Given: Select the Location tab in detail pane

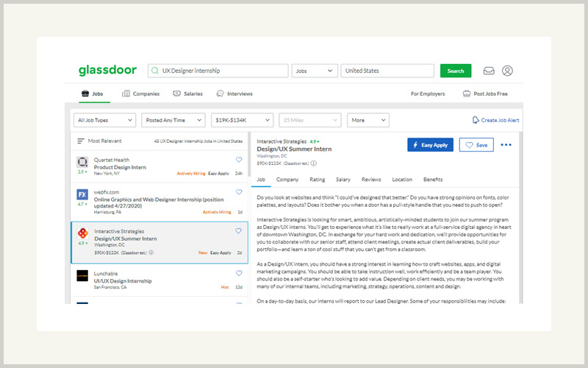Looking at the screenshot, I should [x=402, y=180].
